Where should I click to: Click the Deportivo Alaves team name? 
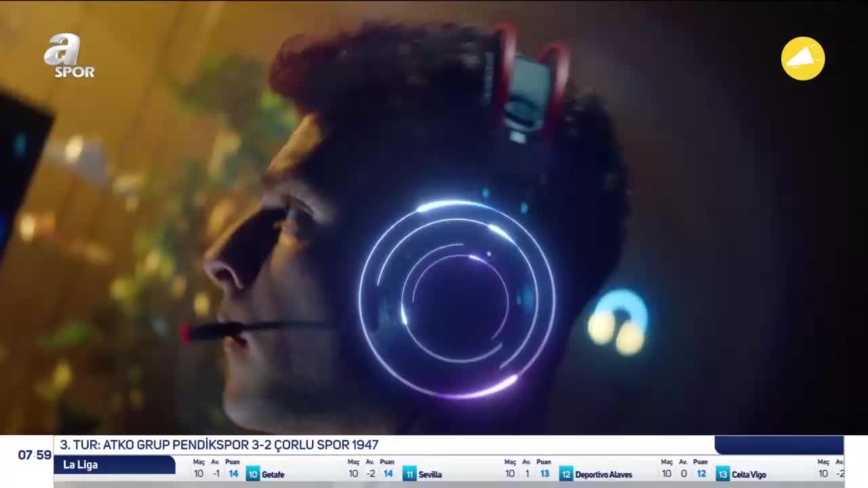(x=603, y=474)
